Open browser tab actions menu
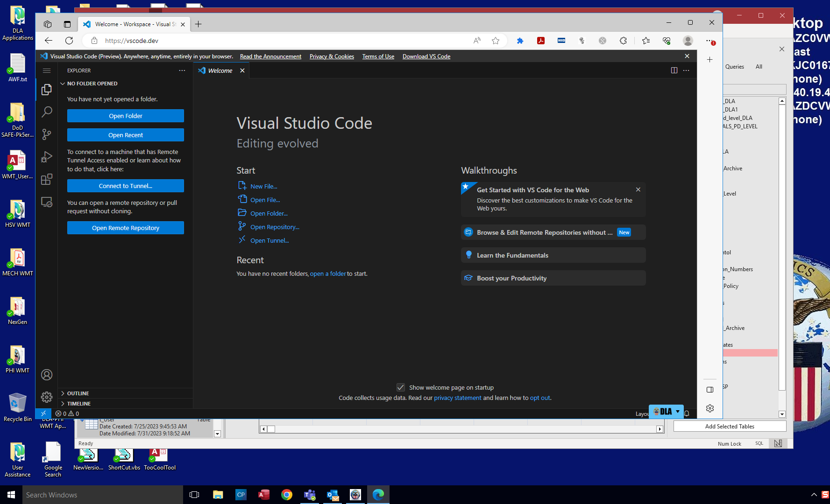The image size is (830, 504). click(67, 24)
